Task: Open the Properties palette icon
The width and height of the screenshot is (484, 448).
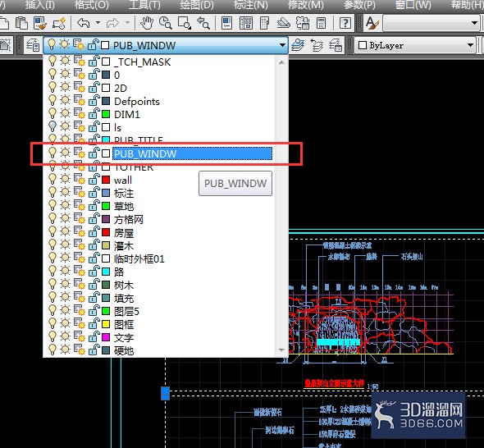Action: click(227, 23)
